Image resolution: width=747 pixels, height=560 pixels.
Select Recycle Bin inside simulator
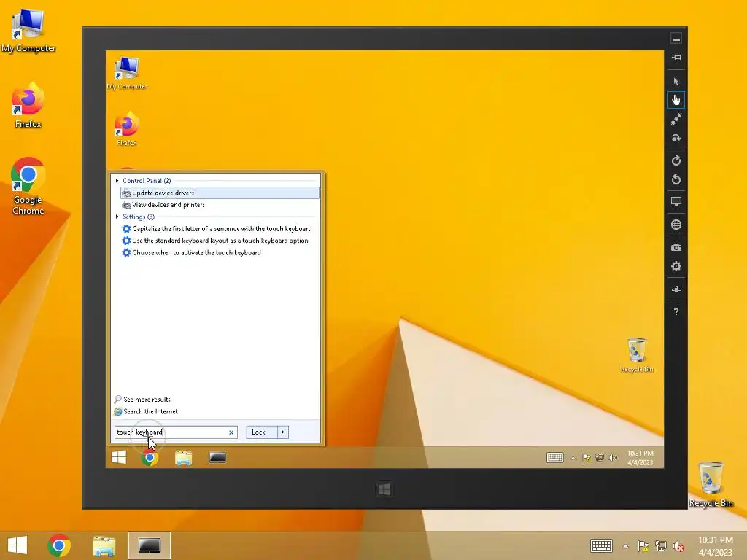pos(637,355)
